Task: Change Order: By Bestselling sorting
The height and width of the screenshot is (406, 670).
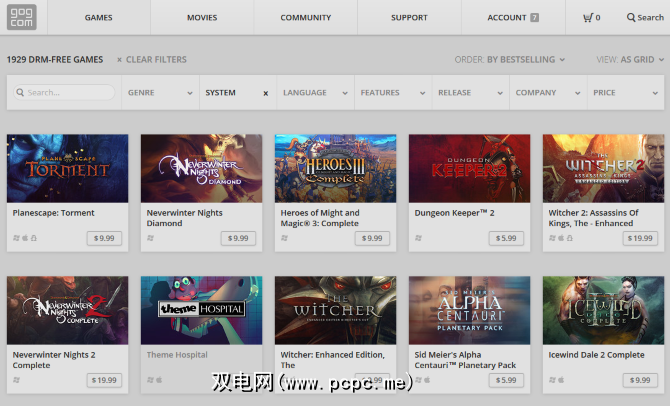Action: pos(510,60)
